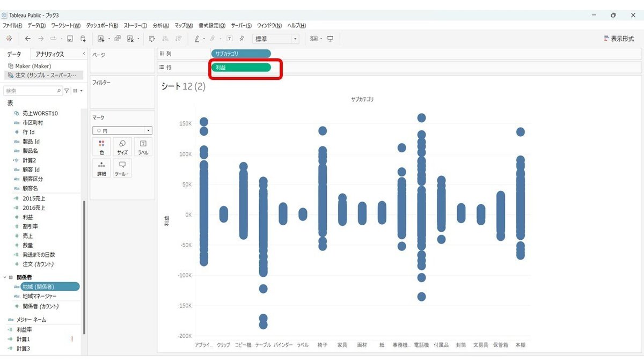This screenshot has height=362, width=644.
Task: Click the 詳細 detail mark card
Action: (101, 168)
